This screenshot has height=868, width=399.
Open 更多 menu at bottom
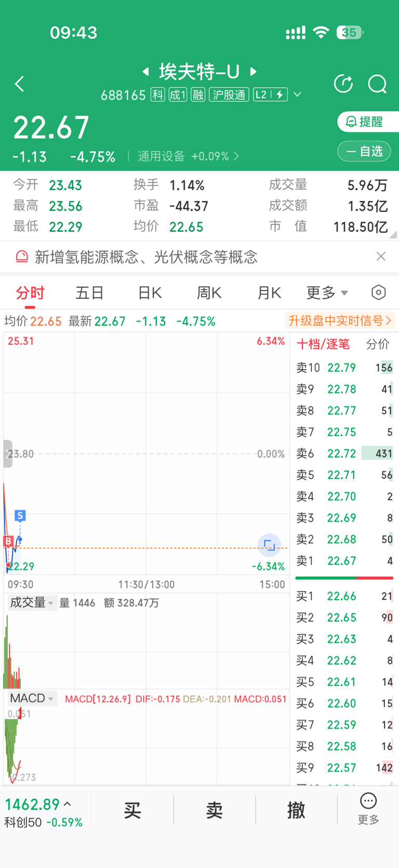pos(368,809)
